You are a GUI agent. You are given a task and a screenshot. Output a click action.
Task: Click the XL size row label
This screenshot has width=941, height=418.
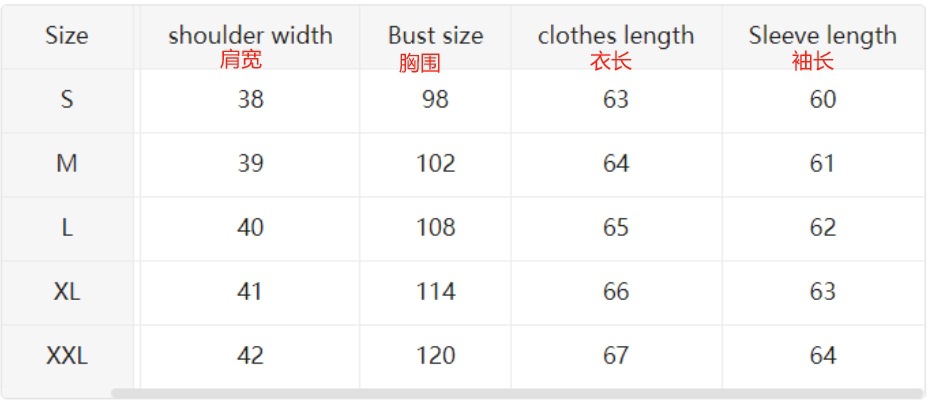coord(67,292)
